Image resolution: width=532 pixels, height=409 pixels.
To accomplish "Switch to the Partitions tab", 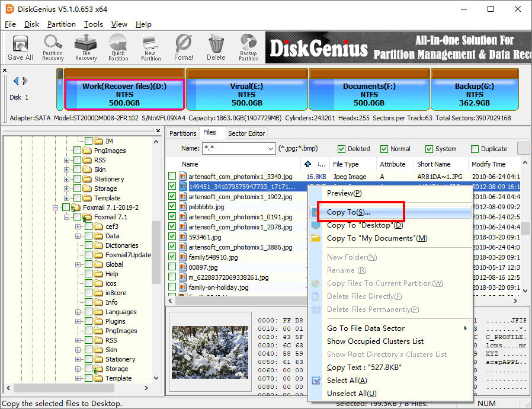I will point(182,133).
